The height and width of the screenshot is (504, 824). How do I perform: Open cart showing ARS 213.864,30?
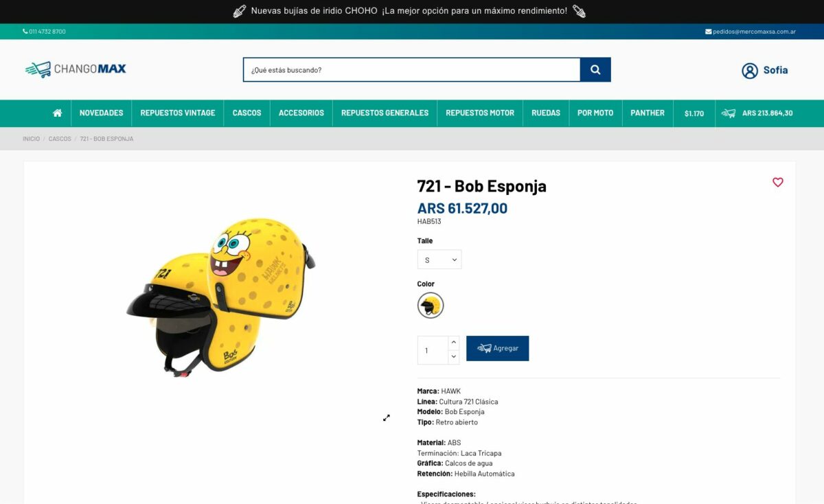click(757, 113)
